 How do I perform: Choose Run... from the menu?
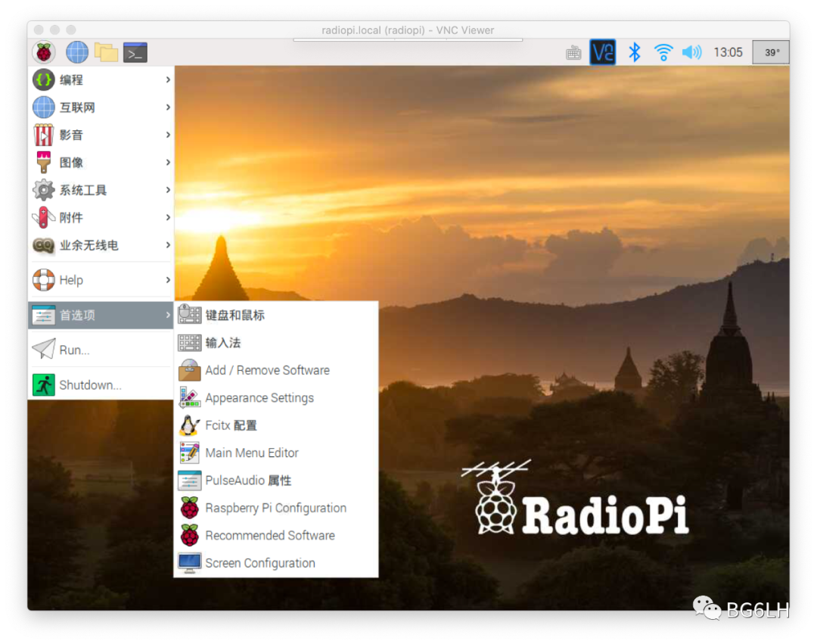click(x=101, y=350)
